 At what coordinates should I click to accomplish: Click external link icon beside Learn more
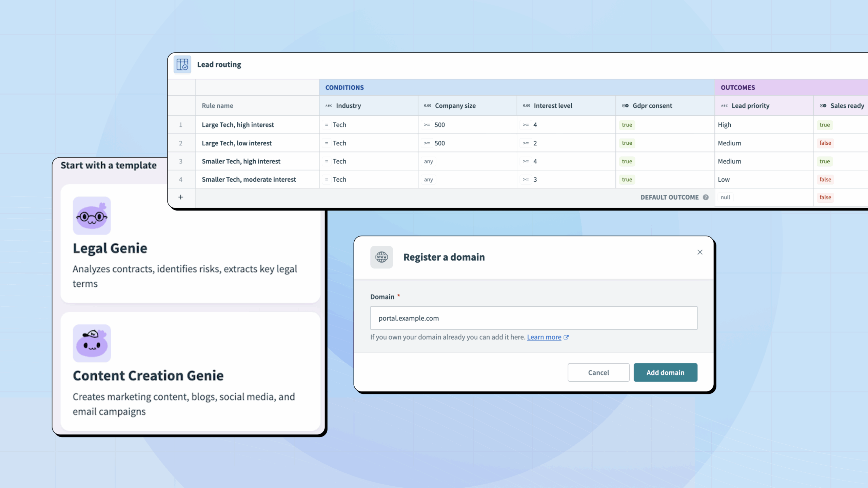coord(566,337)
